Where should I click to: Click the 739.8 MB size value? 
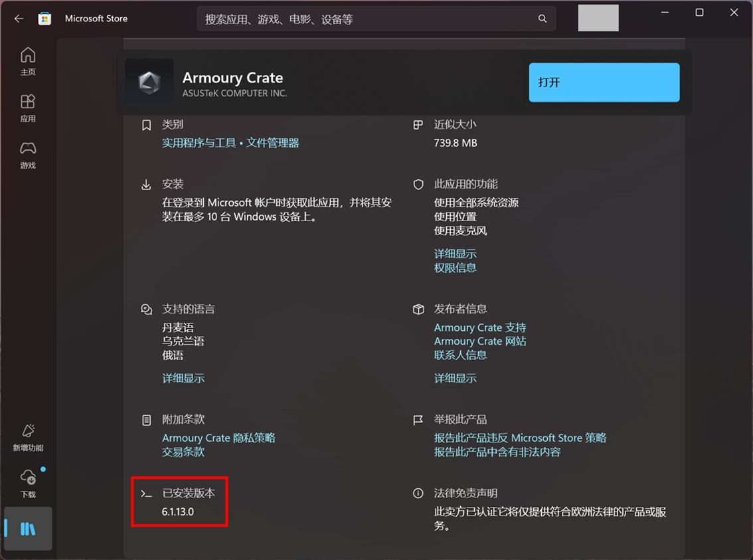(456, 143)
